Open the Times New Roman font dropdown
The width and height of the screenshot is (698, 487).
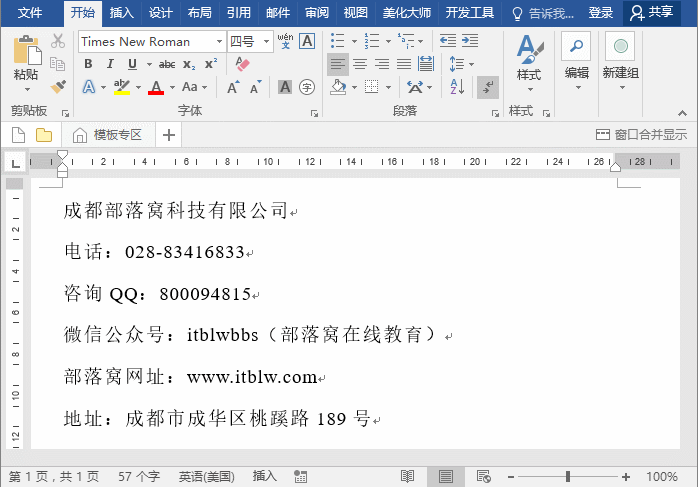click(219, 42)
